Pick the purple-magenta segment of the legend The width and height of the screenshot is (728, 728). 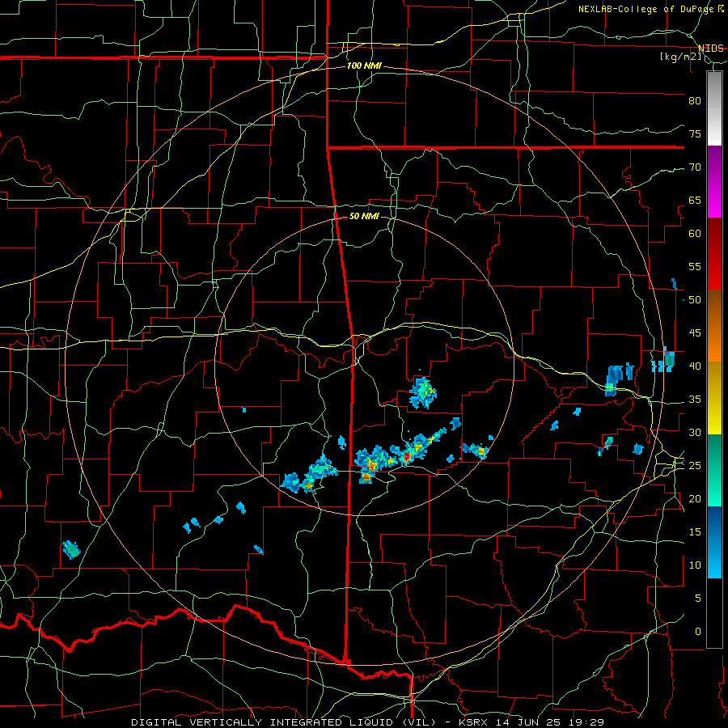(x=714, y=182)
